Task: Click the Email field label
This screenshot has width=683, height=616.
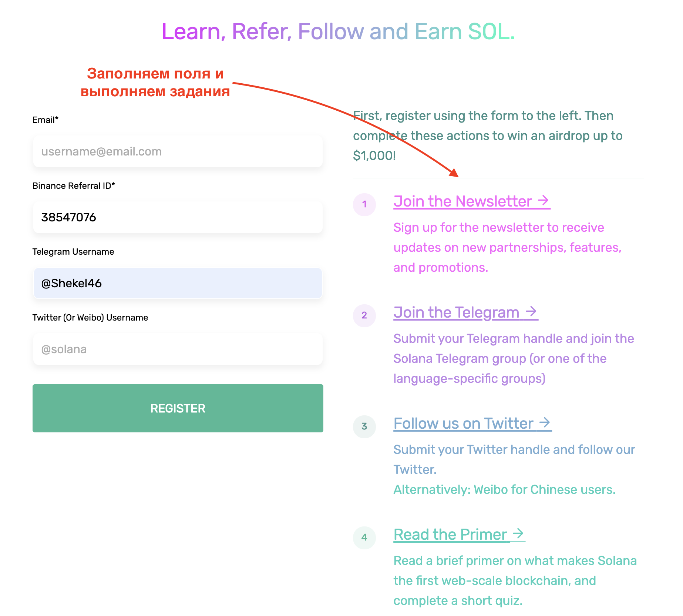Action: coord(46,120)
